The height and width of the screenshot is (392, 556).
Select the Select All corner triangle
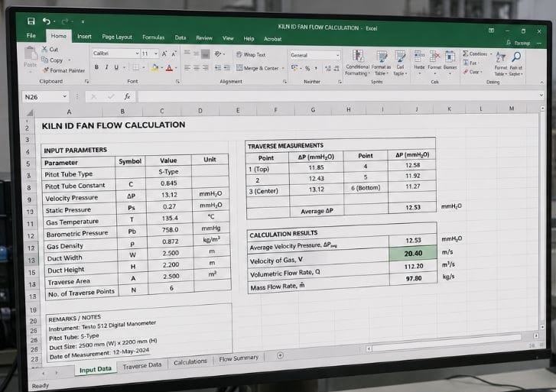tap(29, 112)
